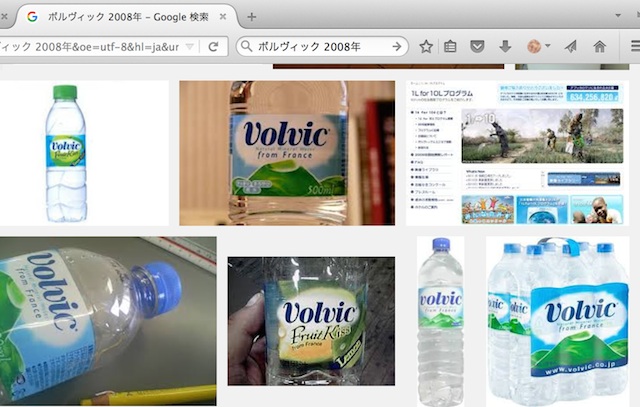Image resolution: width=640 pixels, height=407 pixels.
Task: Click the magnifier icon in search box
Action: click(x=247, y=46)
